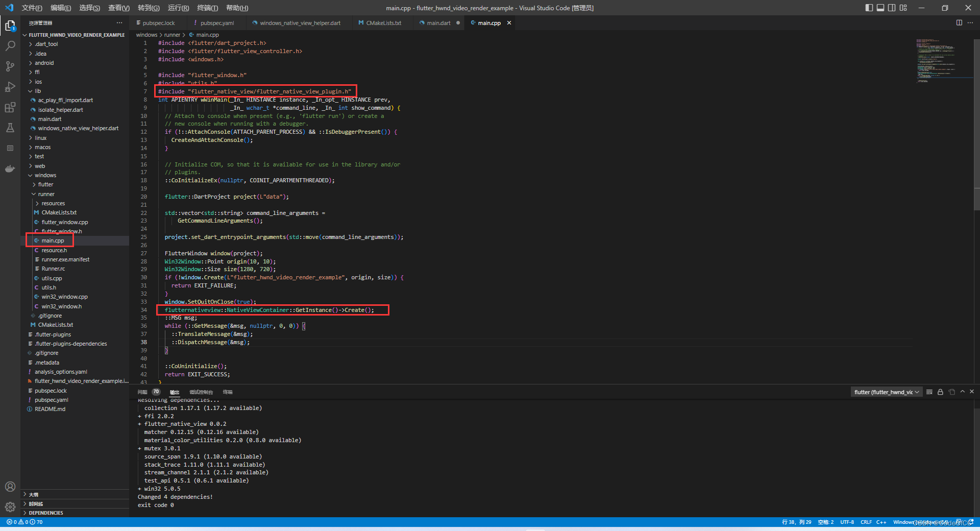The height and width of the screenshot is (531, 980).
Task: Click the CRLF line ending status item
Action: pyautogui.click(x=866, y=522)
